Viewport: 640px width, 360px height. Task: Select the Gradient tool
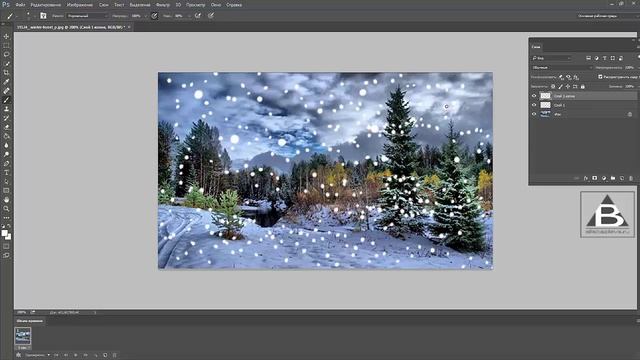(x=6, y=136)
